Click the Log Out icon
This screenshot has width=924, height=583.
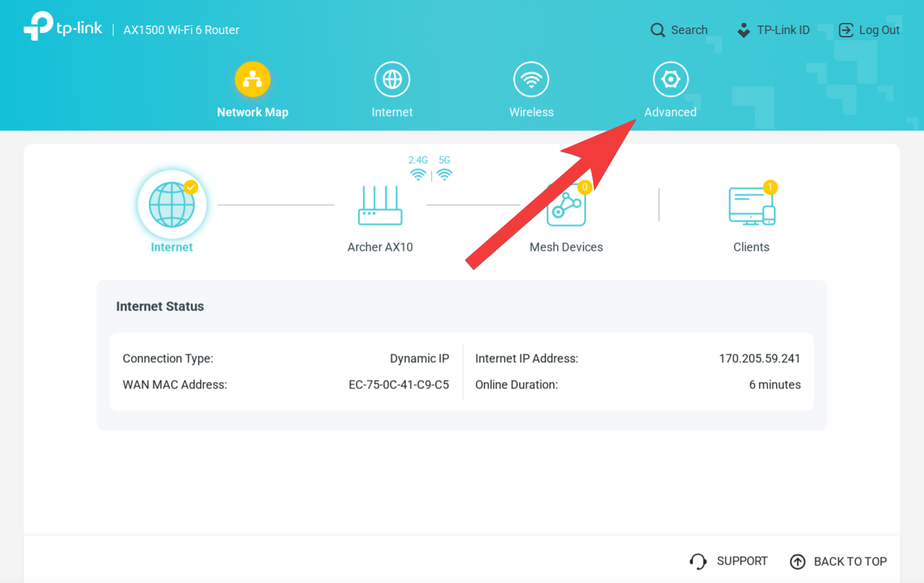846,30
